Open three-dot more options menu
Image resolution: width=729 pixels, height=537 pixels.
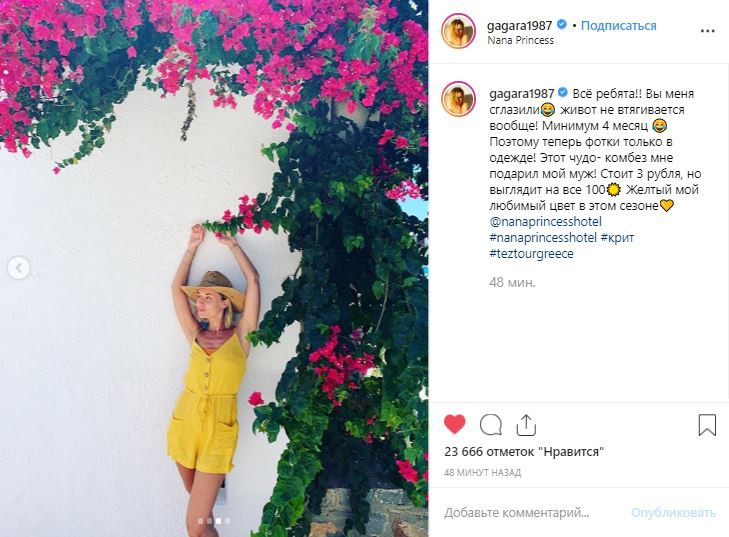click(x=707, y=31)
